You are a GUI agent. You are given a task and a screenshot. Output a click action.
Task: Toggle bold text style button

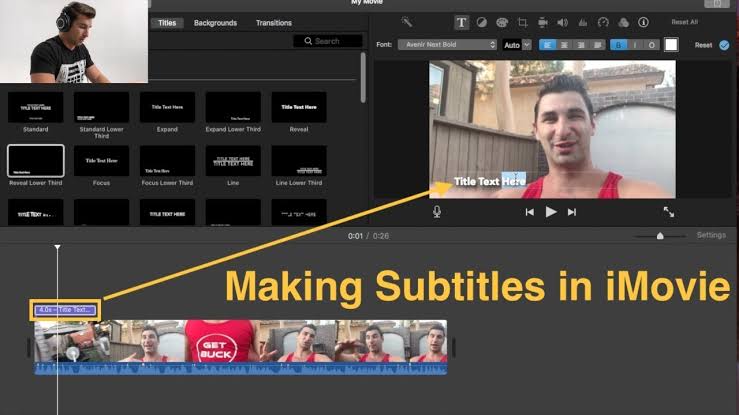click(x=617, y=45)
